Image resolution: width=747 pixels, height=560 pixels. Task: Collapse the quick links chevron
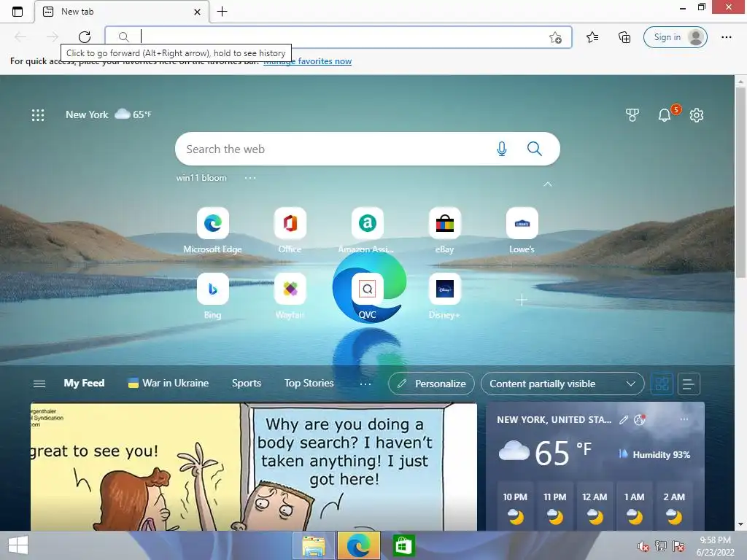point(548,184)
